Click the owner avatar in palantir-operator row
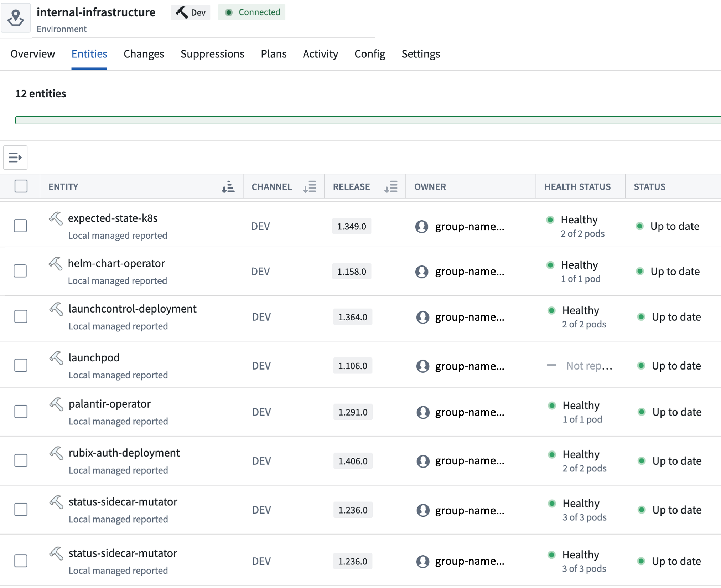721x588 pixels. click(423, 412)
